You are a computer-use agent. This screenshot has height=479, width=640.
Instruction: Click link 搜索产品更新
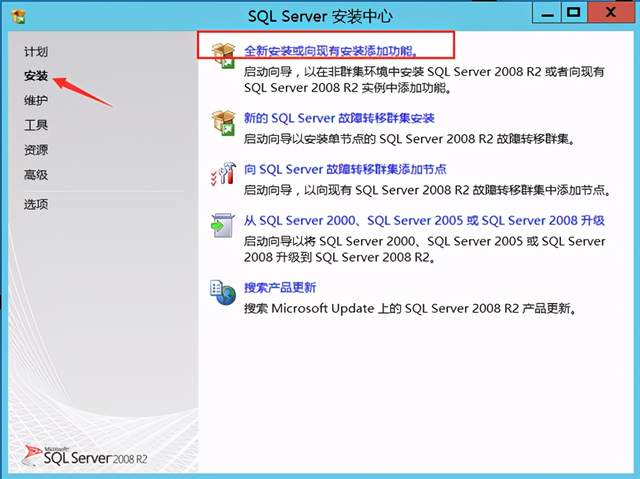point(280,288)
